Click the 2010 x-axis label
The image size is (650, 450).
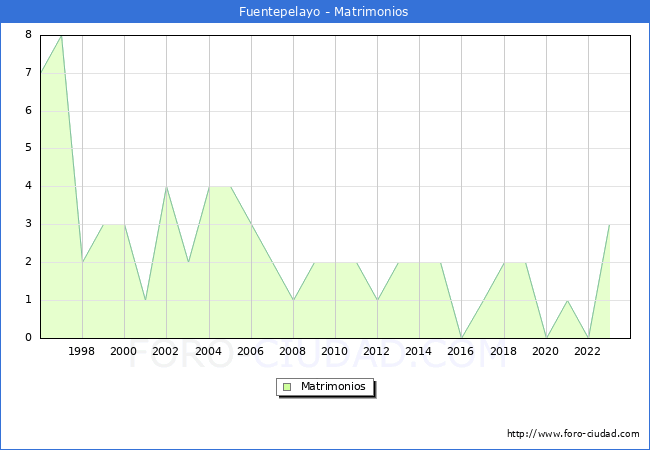click(x=335, y=351)
